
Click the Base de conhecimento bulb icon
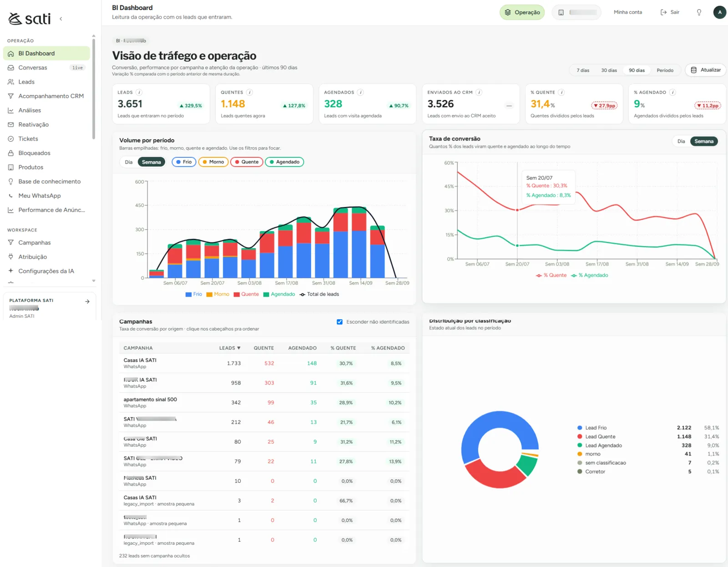click(x=11, y=181)
